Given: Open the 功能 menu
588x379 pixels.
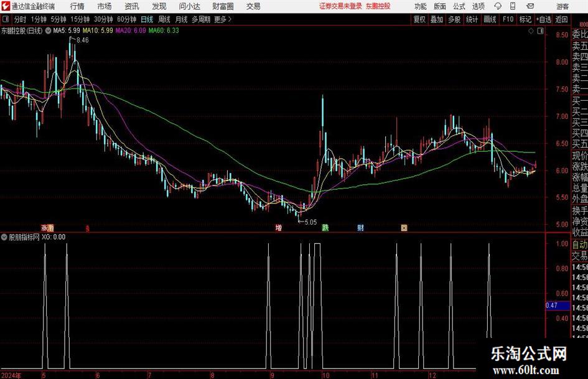Looking at the screenshot, I should tap(421, 6).
